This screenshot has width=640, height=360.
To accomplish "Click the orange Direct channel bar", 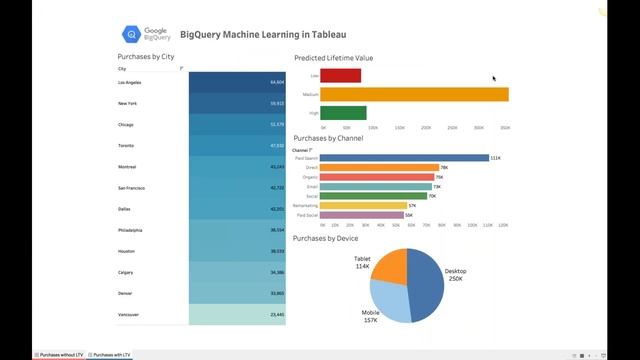I will tap(379, 167).
